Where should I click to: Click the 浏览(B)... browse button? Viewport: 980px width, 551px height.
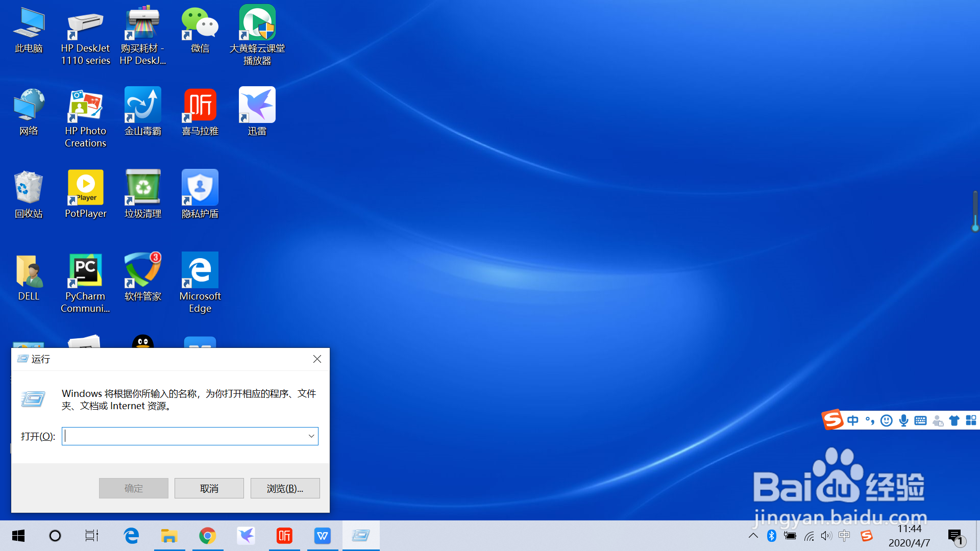click(285, 488)
